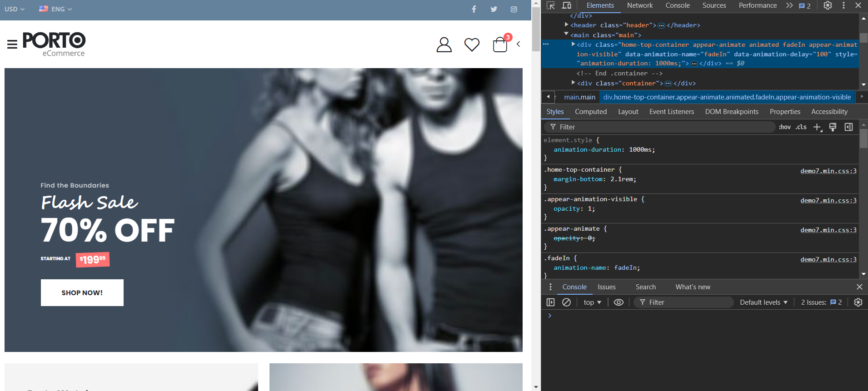Toggle the .cls class editor
The height and width of the screenshot is (391, 868).
coord(801,127)
